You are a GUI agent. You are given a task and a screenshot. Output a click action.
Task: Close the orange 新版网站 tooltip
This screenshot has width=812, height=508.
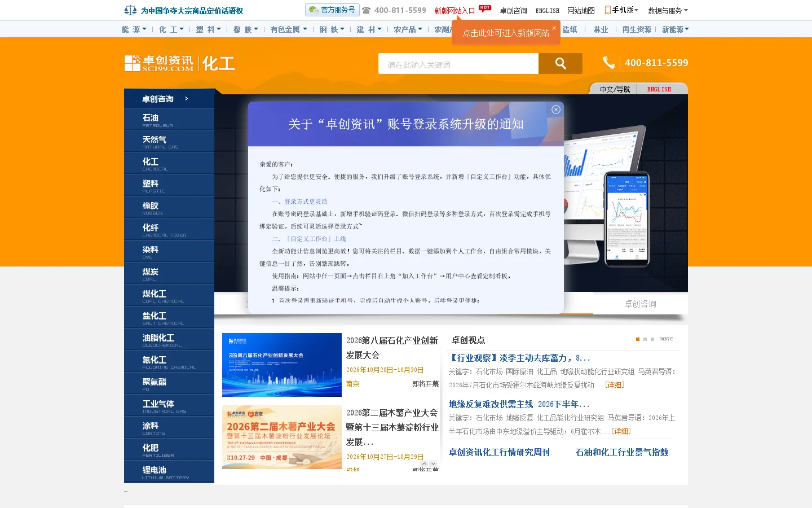click(554, 28)
